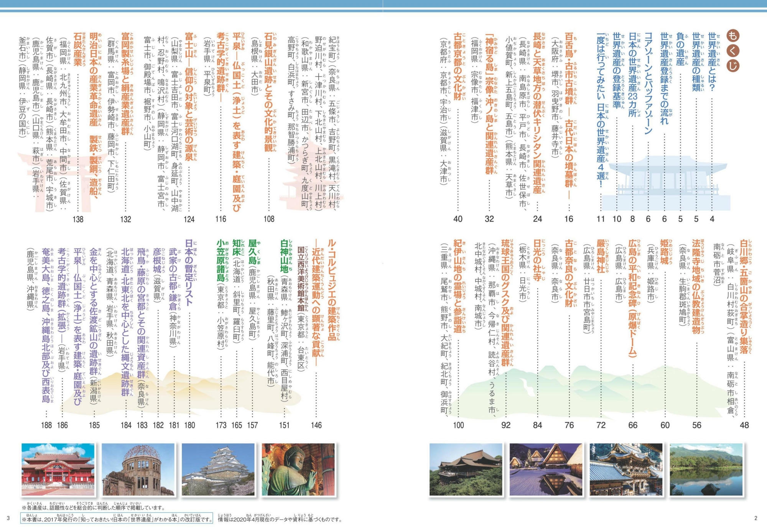Image resolution: width=767 pixels, height=532 pixels.
Task: Click page number 100
Action: click(458, 425)
